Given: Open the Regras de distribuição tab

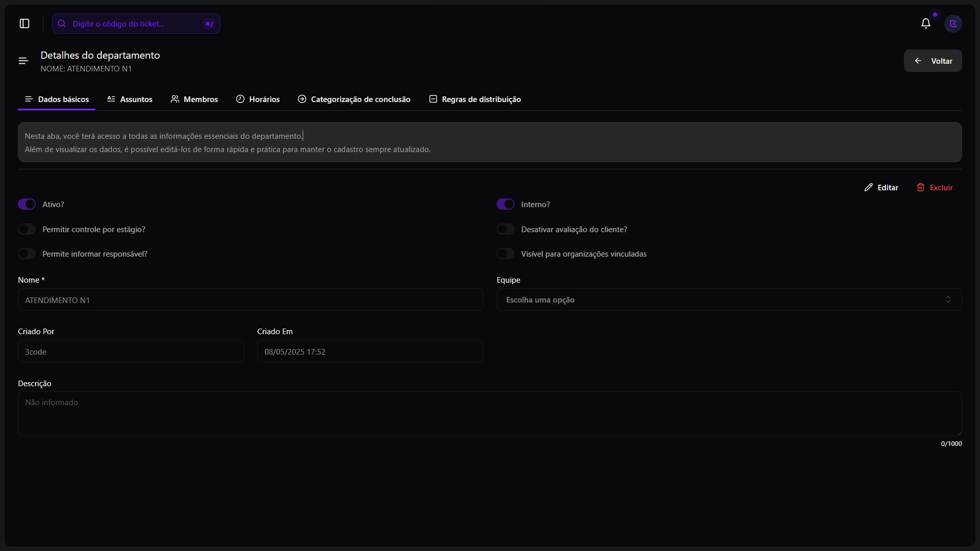Looking at the screenshot, I should coord(475,99).
